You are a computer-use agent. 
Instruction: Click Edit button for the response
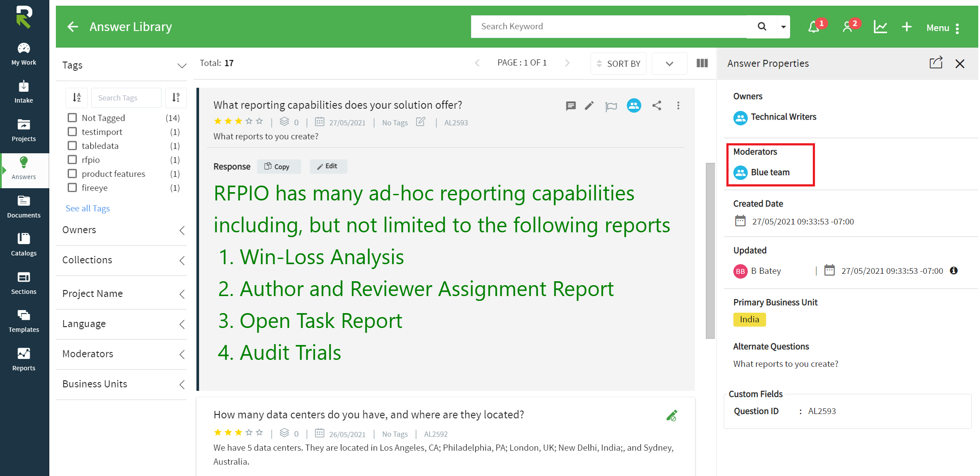(x=328, y=166)
